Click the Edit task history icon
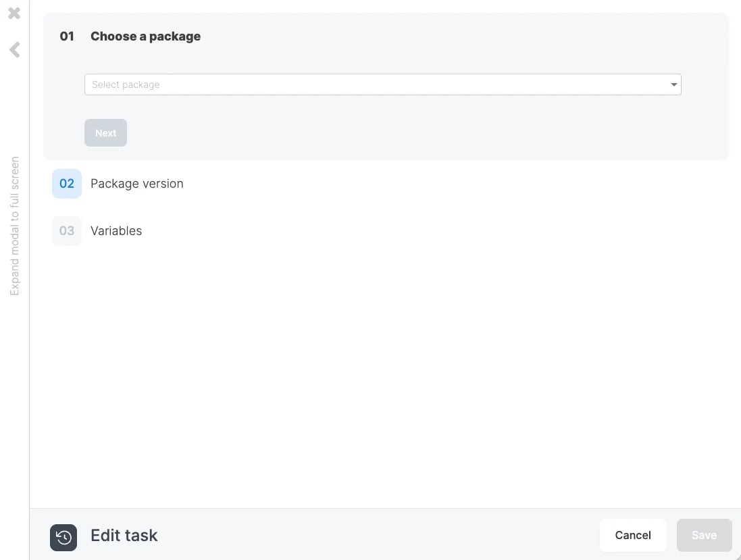The height and width of the screenshot is (560, 741). tap(63, 537)
